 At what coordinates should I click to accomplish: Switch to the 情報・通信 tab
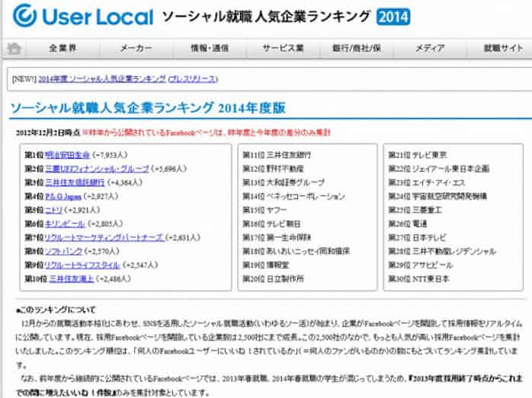pyautogui.click(x=210, y=48)
